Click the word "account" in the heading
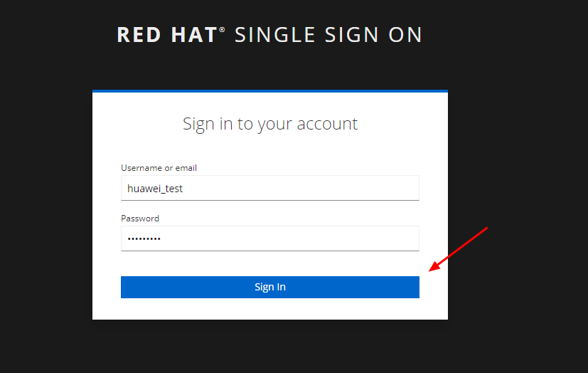The image size is (588, 373). point(327,124)
